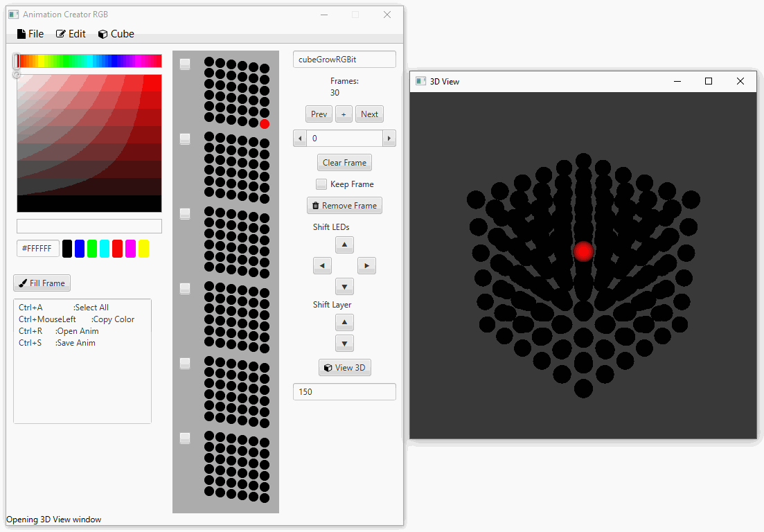Screen dimensions: 764x532
Task: Check the first layer checkbox
Action: coord(185,64)
